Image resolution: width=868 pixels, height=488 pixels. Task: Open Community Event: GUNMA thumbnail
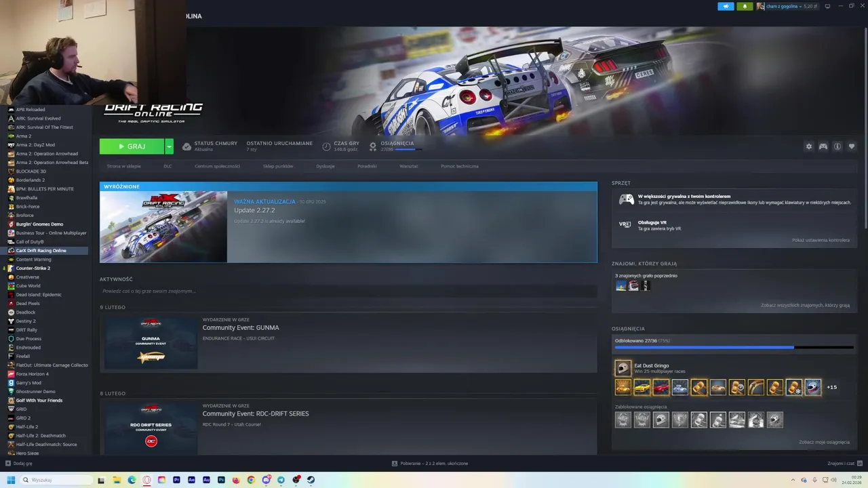click(151, 343)
